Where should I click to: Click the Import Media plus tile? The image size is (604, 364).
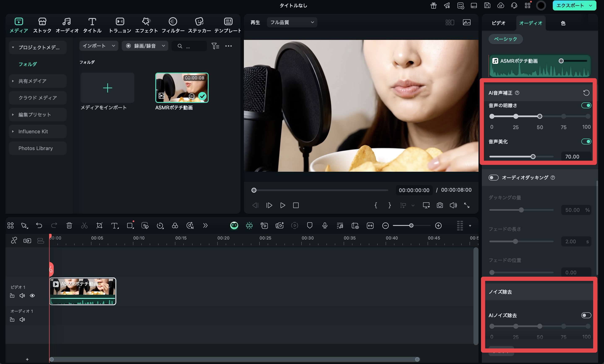click(107, 88)
